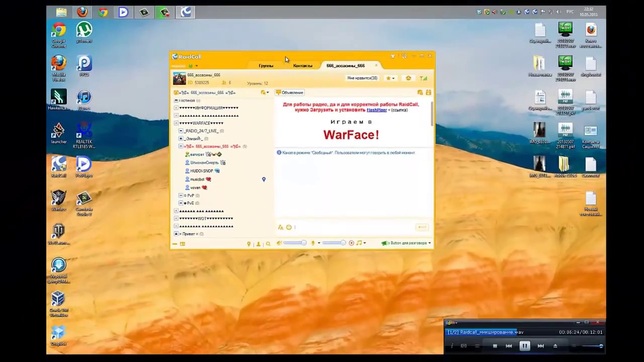This screenshot has height=362, width=644.
Task: Mute the speaker output icon
Action: [279, 243]
